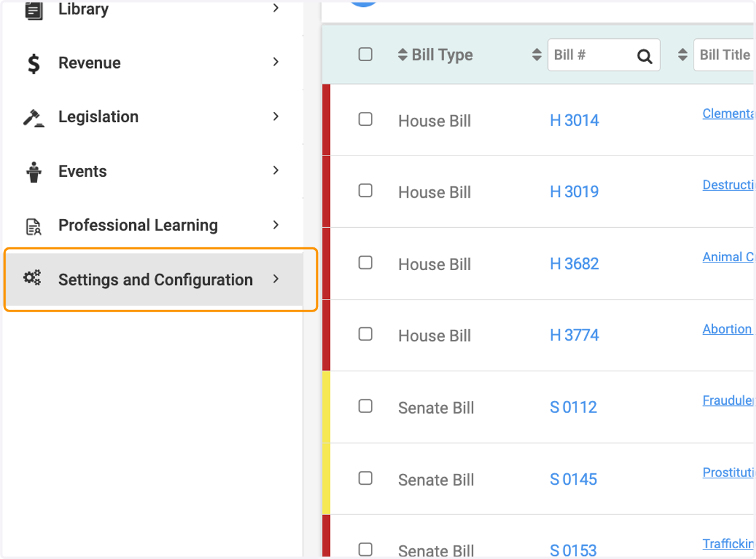Screen dimensions: 756x559
Task: Open bill number link H 3019
Action: coord(575,191)
